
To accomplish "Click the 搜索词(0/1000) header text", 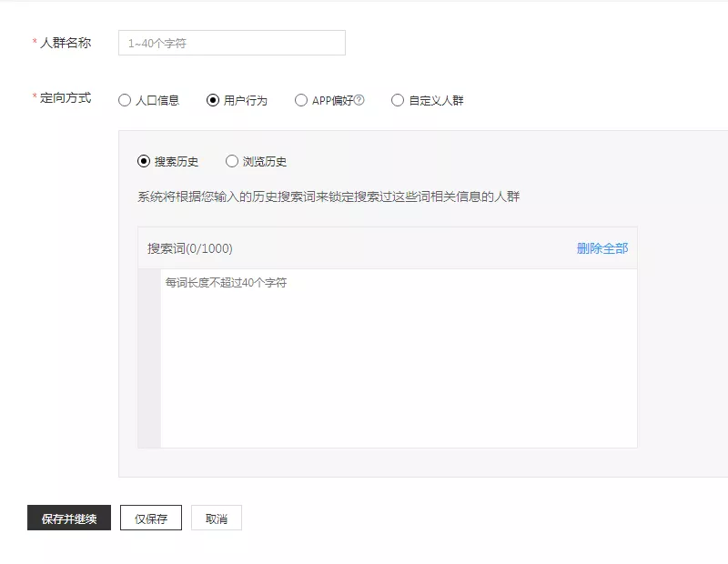I will 190,248.
